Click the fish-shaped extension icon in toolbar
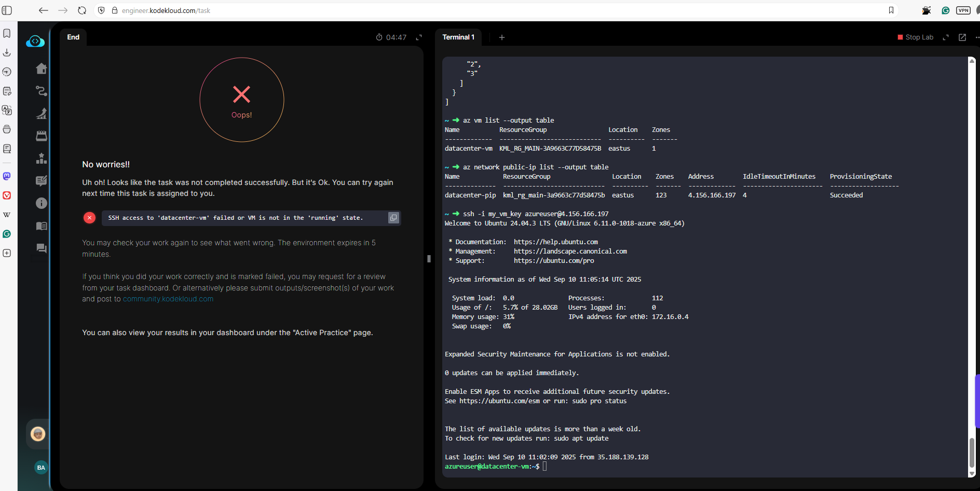 tap(927, 10)
